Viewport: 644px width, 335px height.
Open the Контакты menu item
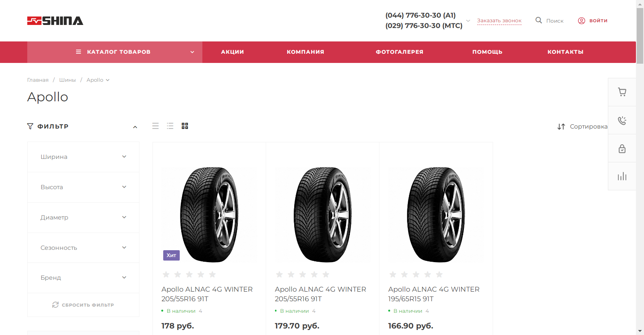(565, 52)
